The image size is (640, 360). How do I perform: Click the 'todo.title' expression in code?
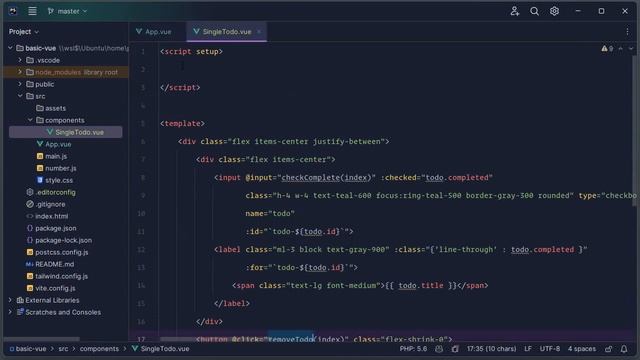point(421,285)
